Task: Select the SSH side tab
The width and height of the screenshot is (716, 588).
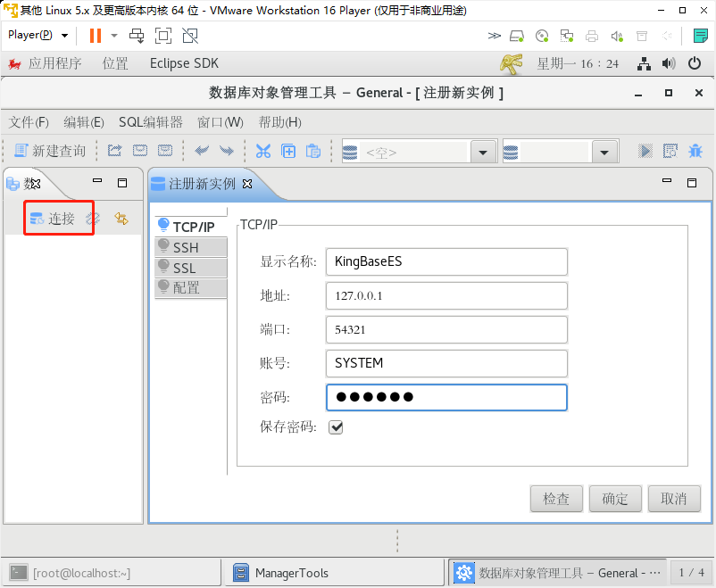Action: pyautogui.click(x=191, y=247)
